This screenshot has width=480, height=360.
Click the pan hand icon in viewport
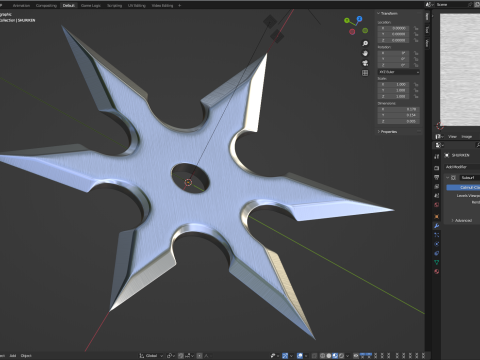click(365, 53)
